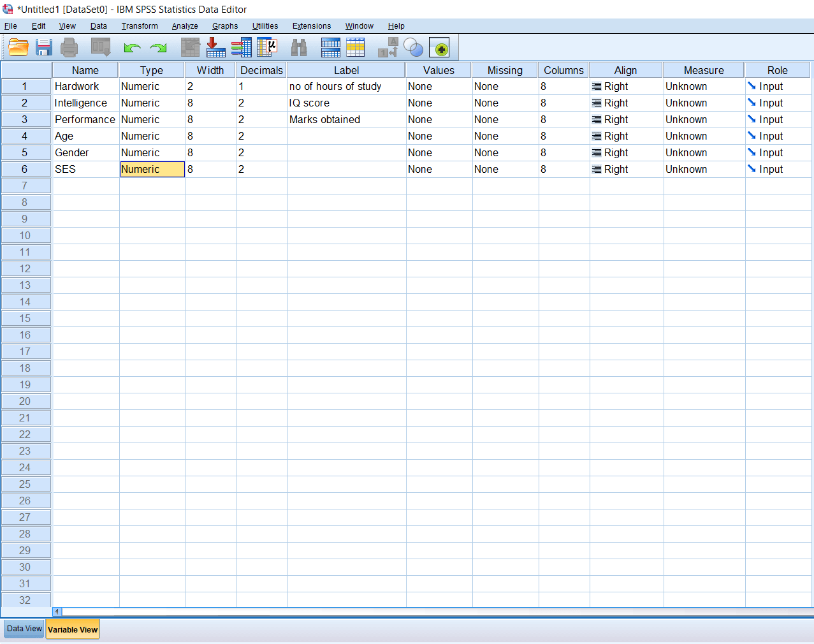814x644 pixels.
Task: Open the Find dialog with binoculars icon
Action: 298,47
